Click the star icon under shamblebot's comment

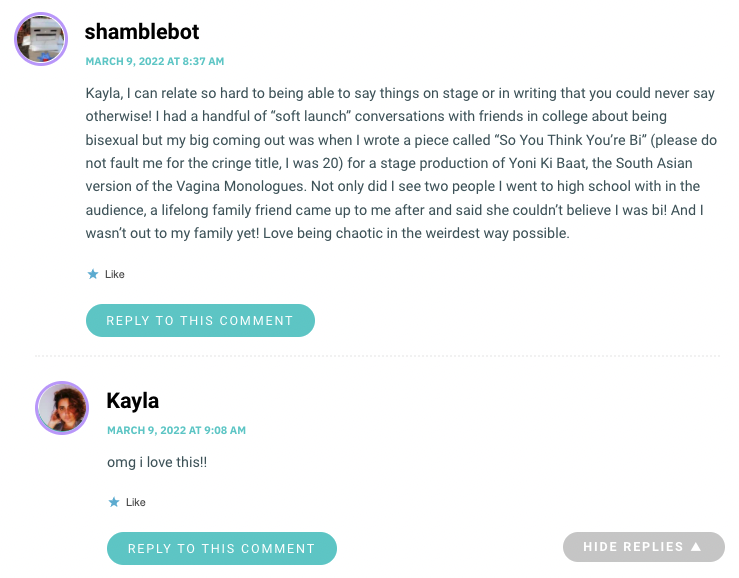[93, 274]
